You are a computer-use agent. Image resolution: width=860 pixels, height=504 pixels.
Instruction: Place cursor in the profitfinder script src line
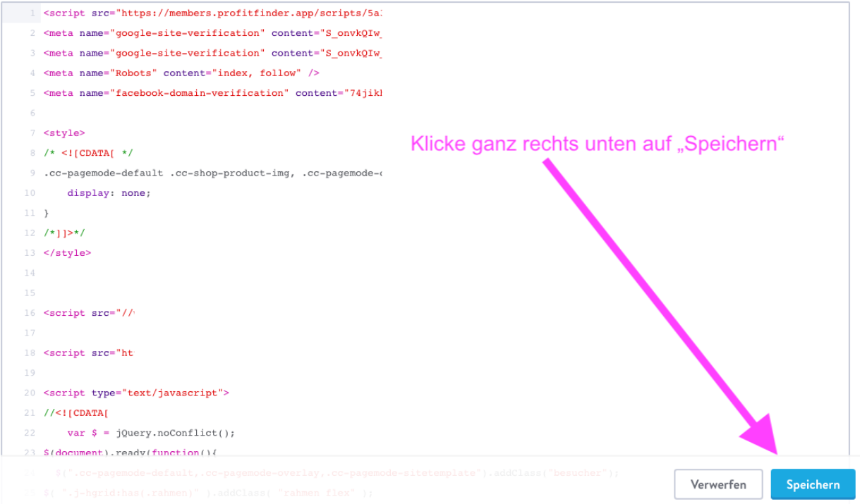pos(212,13)
